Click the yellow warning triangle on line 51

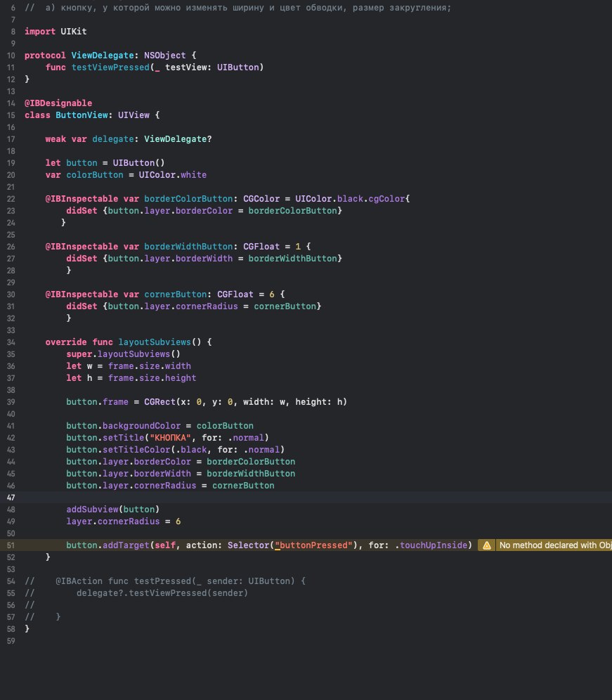pos(486,545)
